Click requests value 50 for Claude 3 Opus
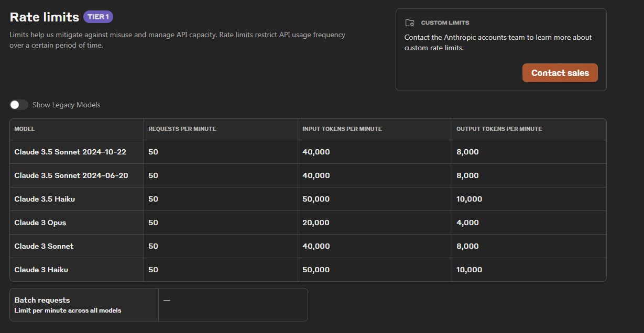 pyautogui.click(x=153, y=223)
